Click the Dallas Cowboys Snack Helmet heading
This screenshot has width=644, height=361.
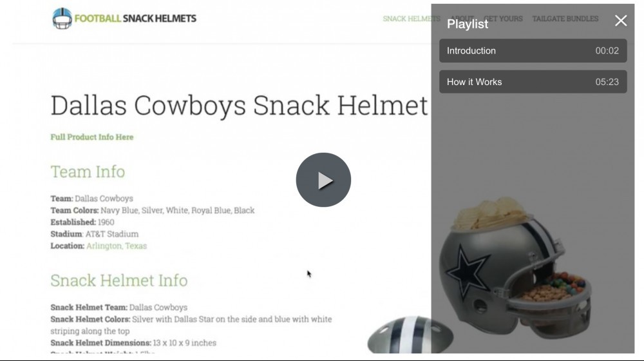[x=239, y=106]
